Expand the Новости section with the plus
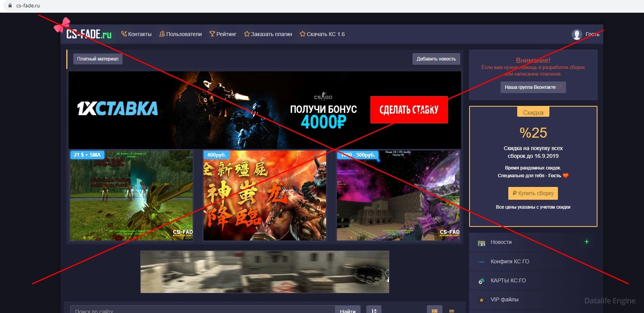 click(x=587, y=242)
